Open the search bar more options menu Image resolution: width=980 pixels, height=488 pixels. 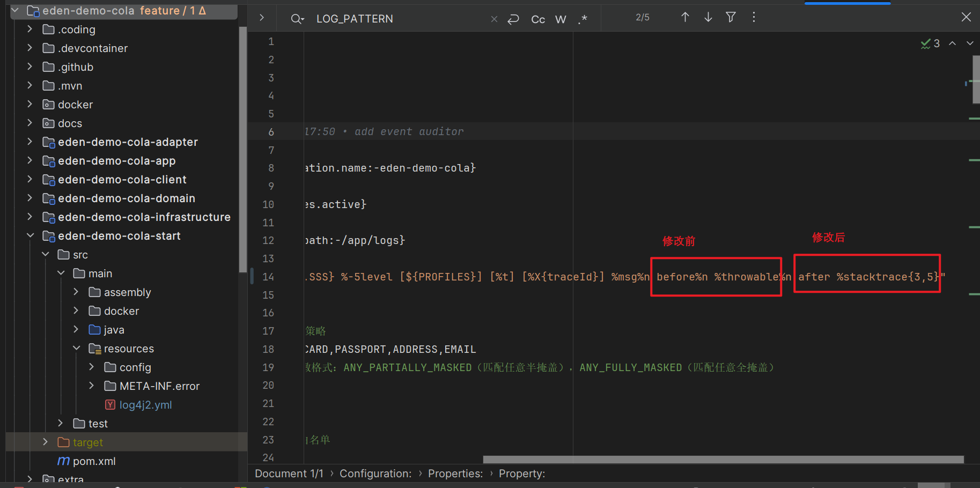pos(754,18)
